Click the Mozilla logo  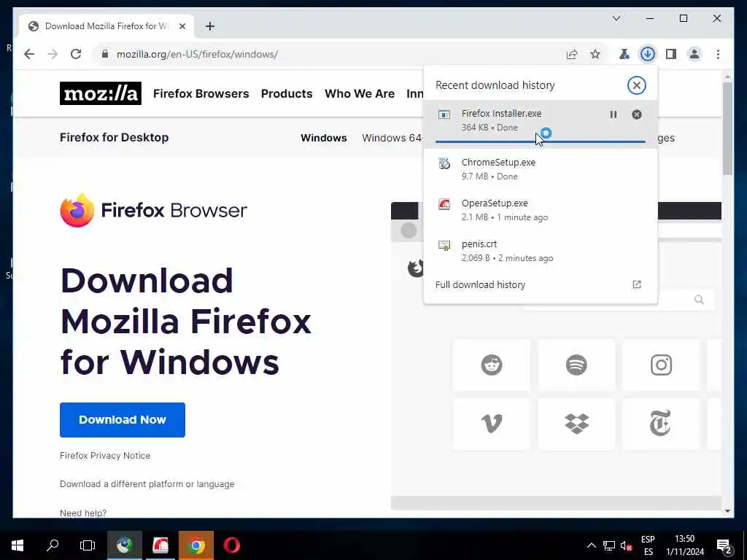tap(101, 93)
